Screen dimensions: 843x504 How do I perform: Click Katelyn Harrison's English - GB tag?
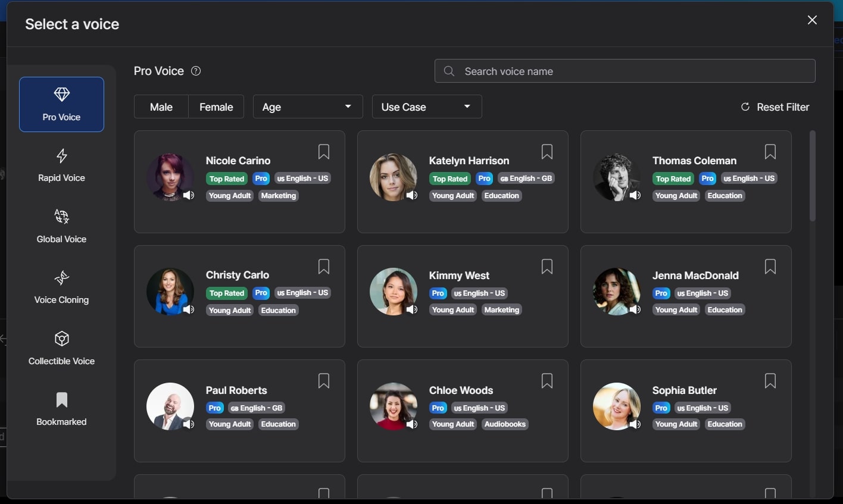[x=526, y=179]
